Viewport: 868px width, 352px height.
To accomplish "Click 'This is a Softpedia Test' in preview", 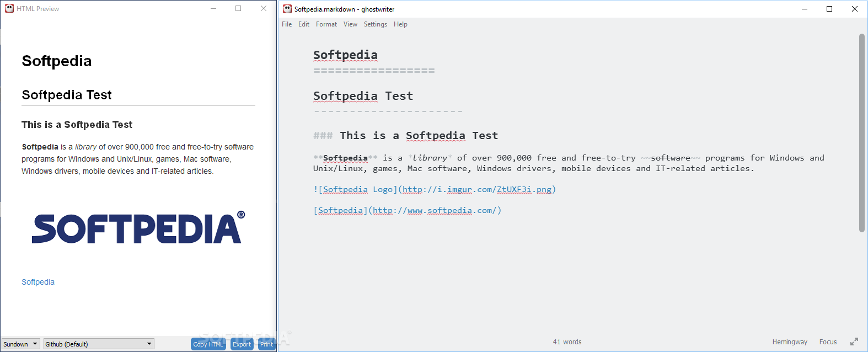I will tap(77, 125).
